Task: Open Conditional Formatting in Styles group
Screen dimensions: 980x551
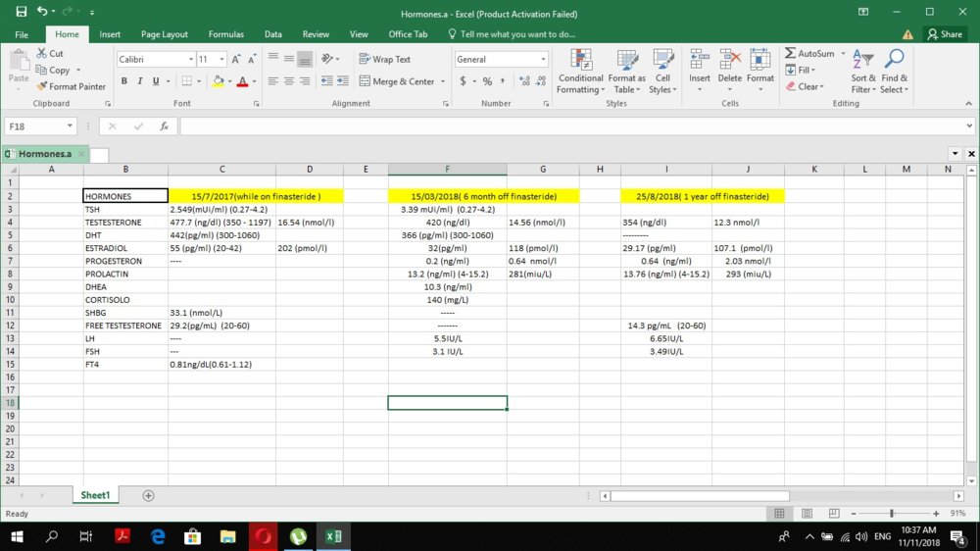Action: [580, 71]
